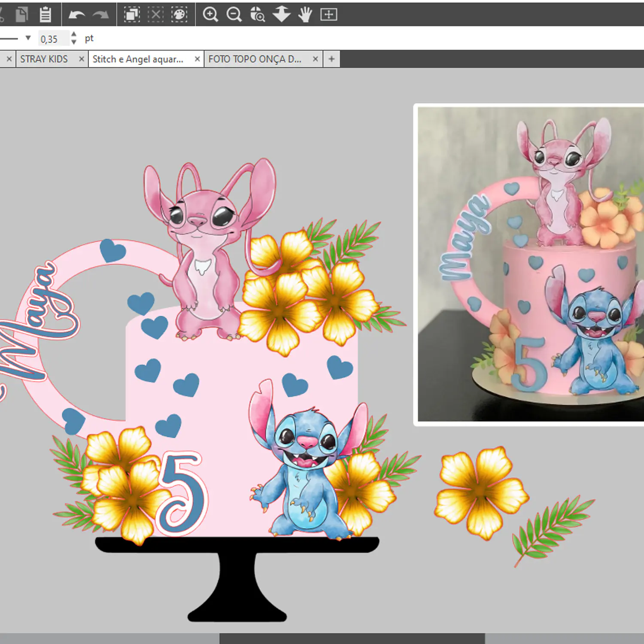Switch to the STRAY KIDS document tab
This screenshot has width=644, height=644.
click(x=44, y=59)
